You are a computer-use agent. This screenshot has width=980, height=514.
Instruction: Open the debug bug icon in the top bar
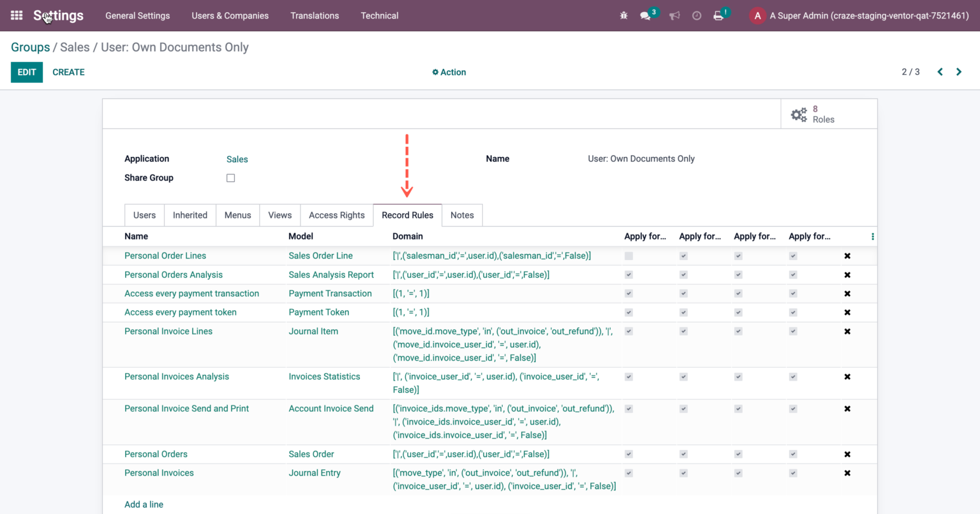tap(623, 15)
